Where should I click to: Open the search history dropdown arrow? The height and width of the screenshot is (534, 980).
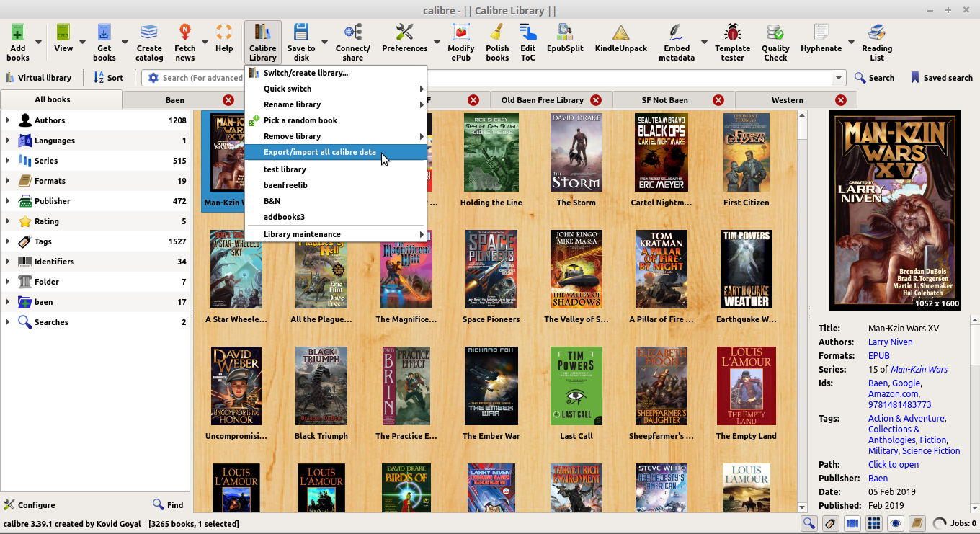pyautogui.click(x=839, y=78)
